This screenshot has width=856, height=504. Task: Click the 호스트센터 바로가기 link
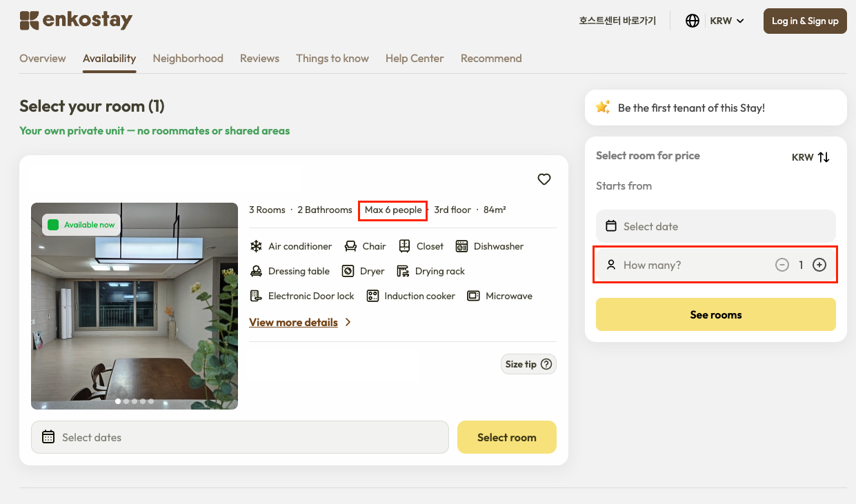pos(617,21)
